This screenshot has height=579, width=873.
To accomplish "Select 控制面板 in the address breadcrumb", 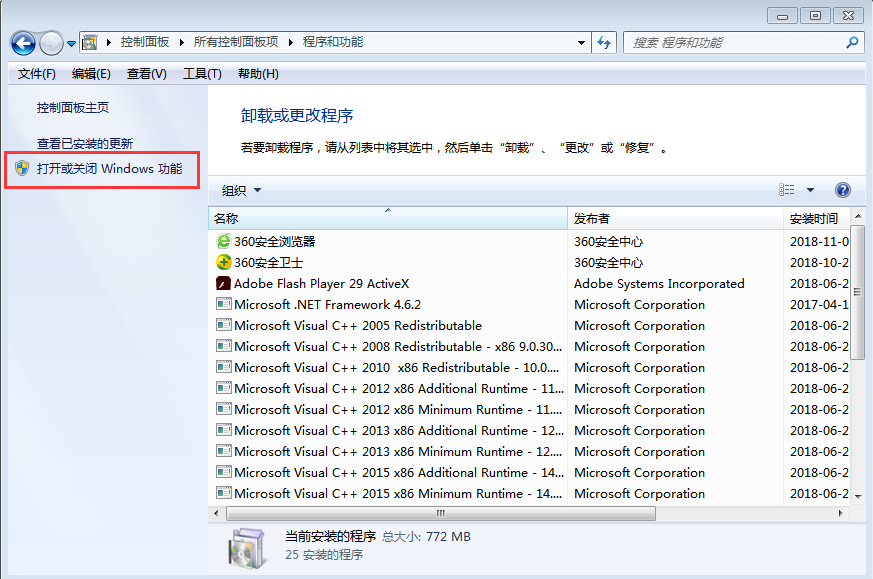I will pos(145,42).
